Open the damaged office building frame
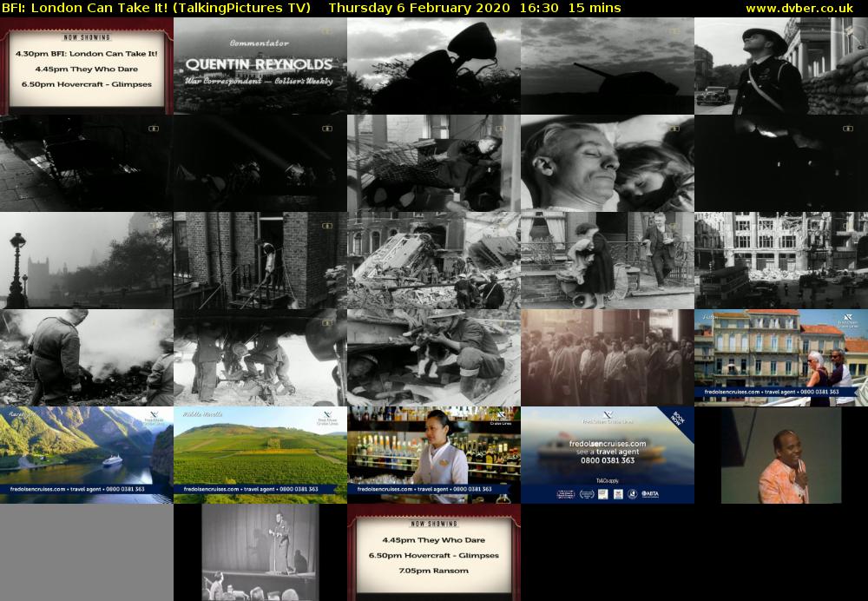 click(x=781, y=261)
